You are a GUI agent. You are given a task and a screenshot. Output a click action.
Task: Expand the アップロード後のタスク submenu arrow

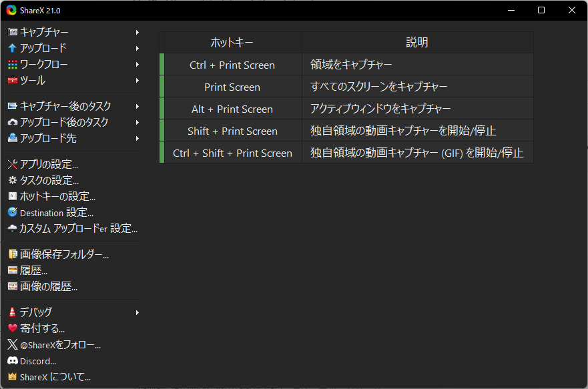click(137, 123)
